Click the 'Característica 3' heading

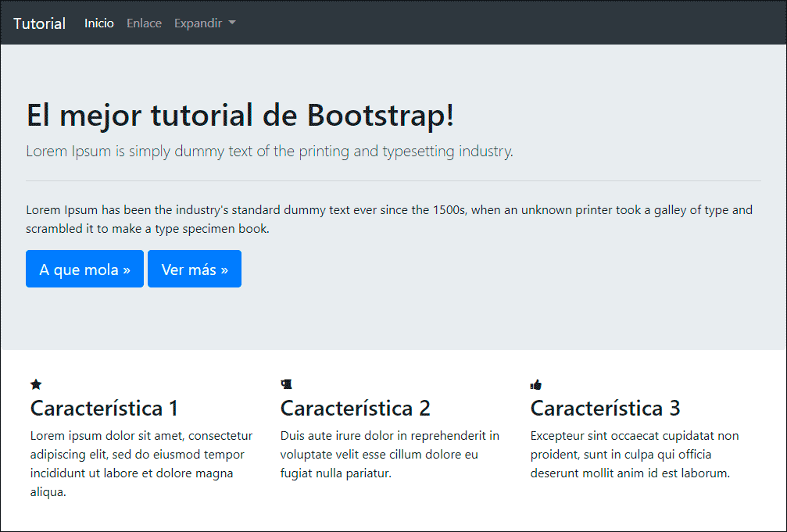click(x=606, y=408)
